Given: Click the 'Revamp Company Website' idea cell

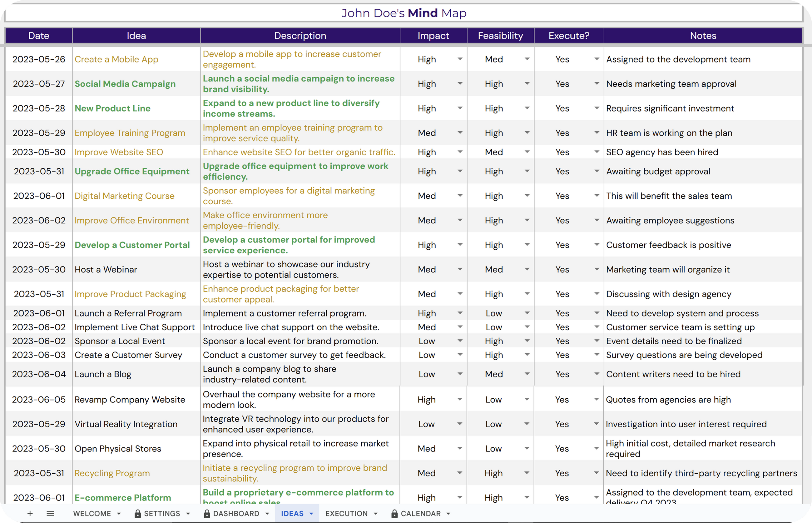Looking at the screenshot, I should pyautogui.click(x=130, y=399).
